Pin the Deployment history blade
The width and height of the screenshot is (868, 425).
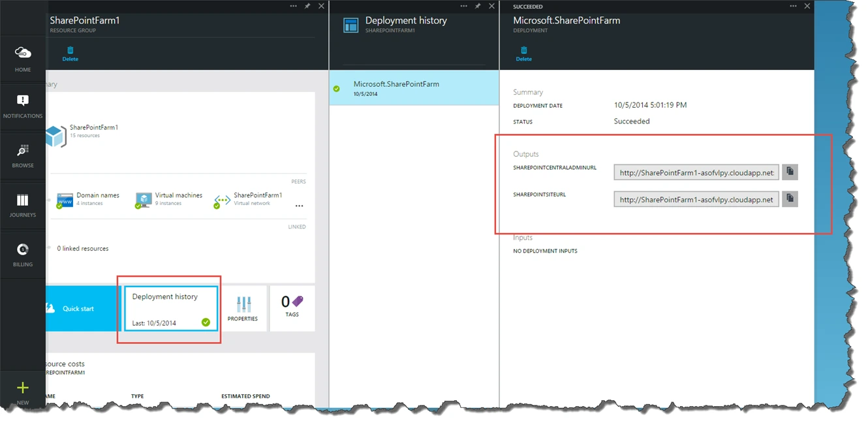point(478,6)
